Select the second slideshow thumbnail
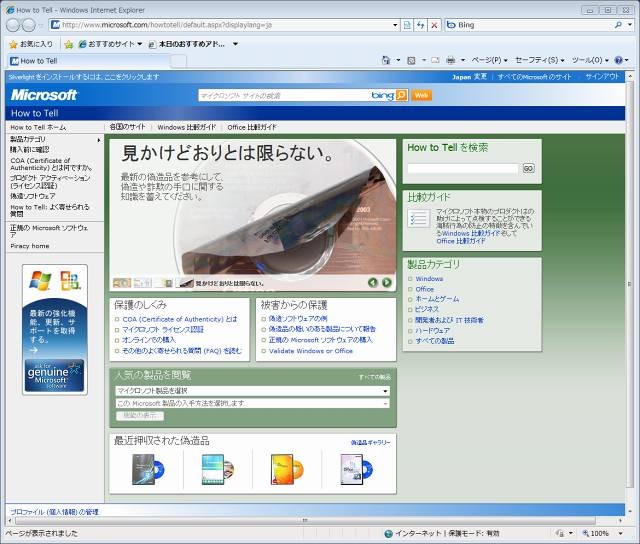The width and height of the screenshot is (640, 544). [142, 282]
